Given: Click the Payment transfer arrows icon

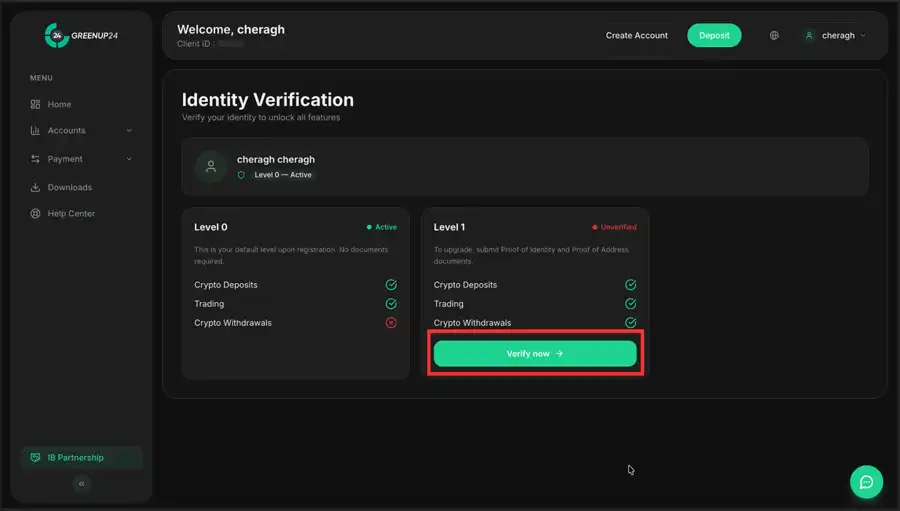Looking at the screenshot, I should (x=35, y=159).
